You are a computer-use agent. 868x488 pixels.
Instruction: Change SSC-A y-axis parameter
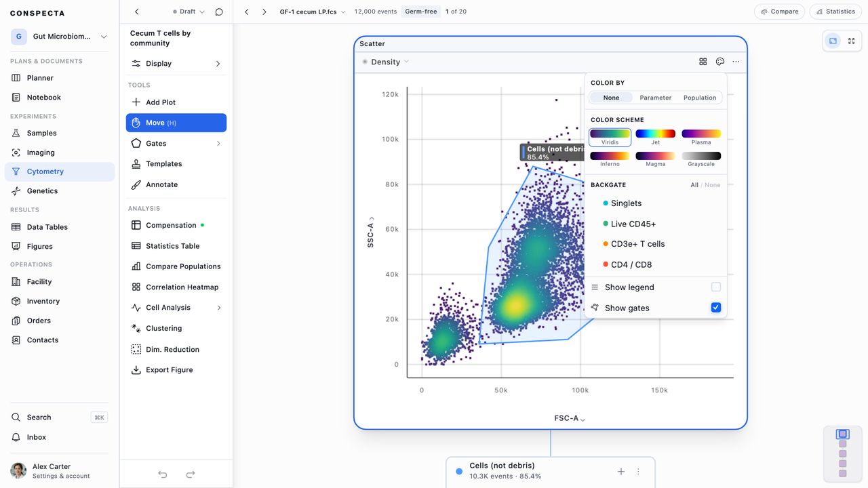370,232
